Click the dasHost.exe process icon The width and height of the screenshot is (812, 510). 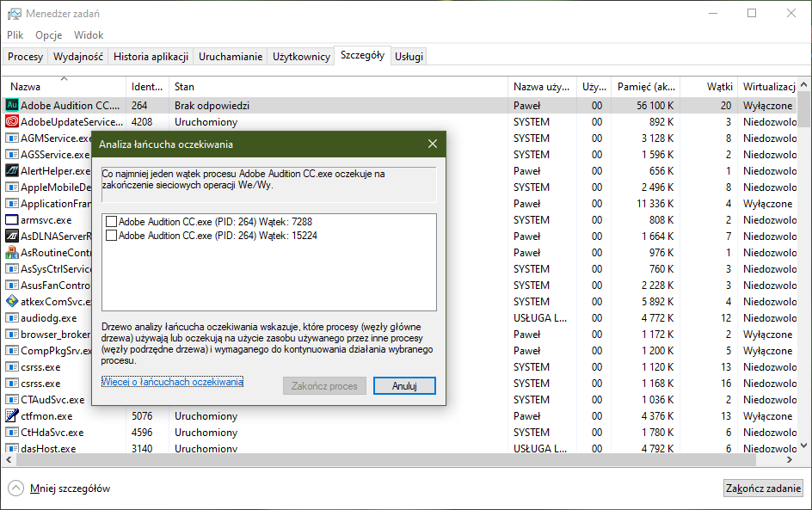click(12, 448)
